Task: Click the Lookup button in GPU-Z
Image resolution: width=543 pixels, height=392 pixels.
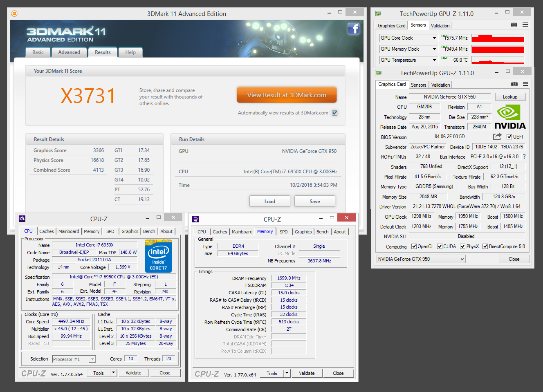Action: click(510, 97)
